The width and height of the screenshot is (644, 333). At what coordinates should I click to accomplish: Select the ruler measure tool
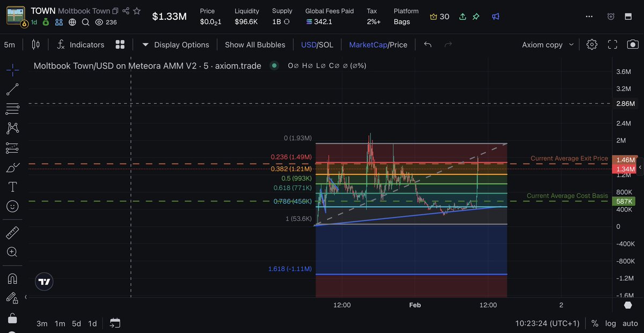pyautogui.click(x=12, y=233)
